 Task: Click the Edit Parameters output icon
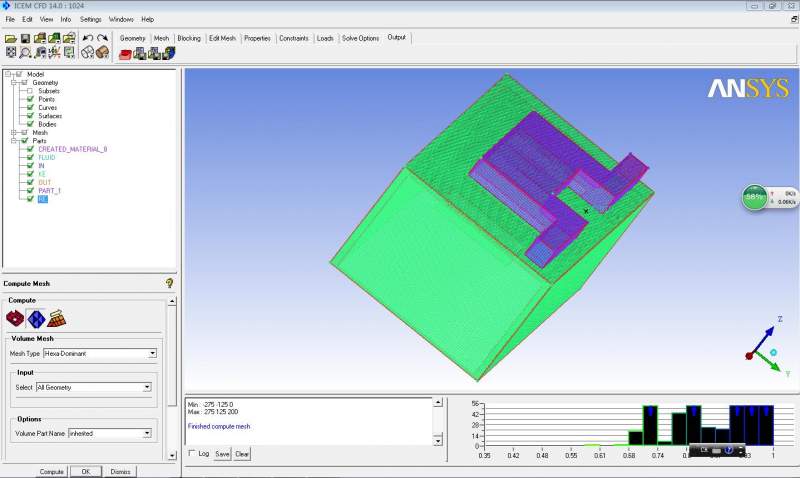tap(154, 54)
